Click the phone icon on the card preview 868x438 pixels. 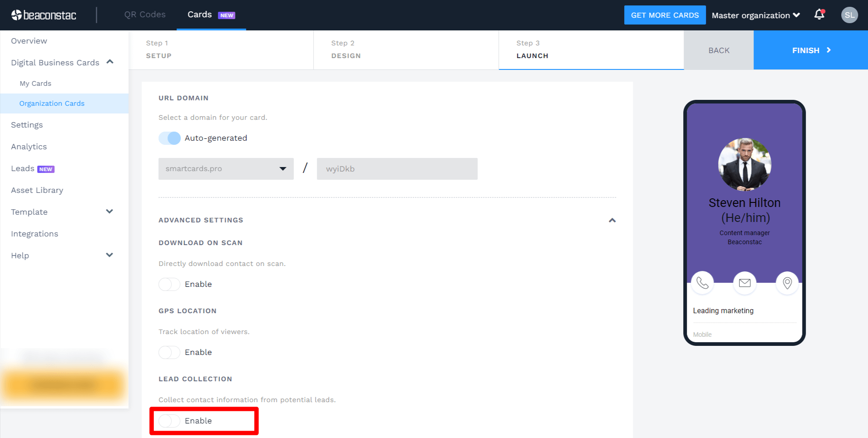(x=702, y=283)
